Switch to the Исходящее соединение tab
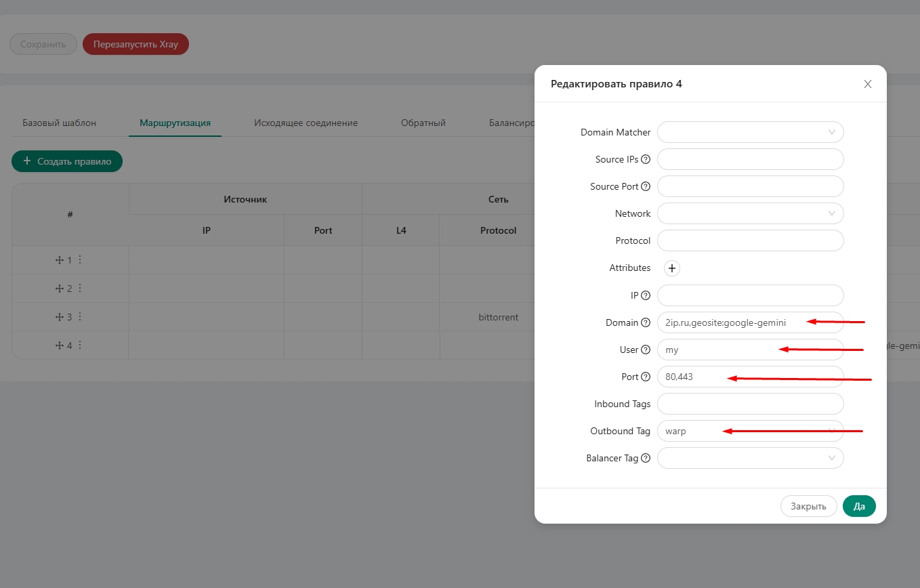This screenshot has width=920, height=588. click(306, 123)
